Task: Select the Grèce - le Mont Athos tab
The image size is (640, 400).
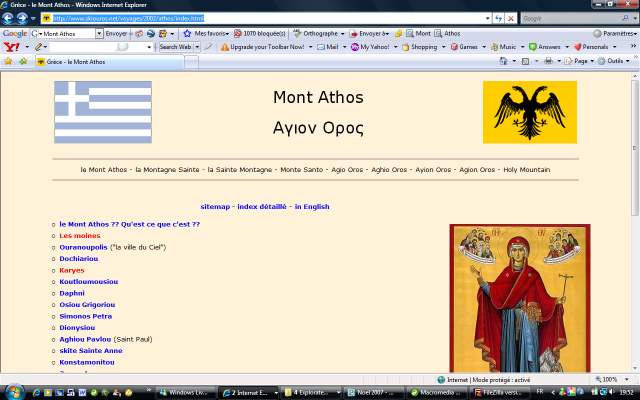Action: point(109,62)
